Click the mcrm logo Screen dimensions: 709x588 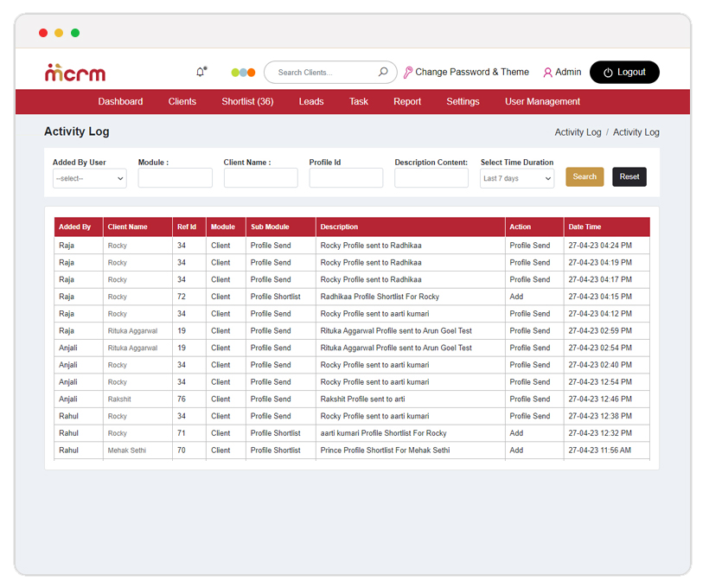(75, 73)
